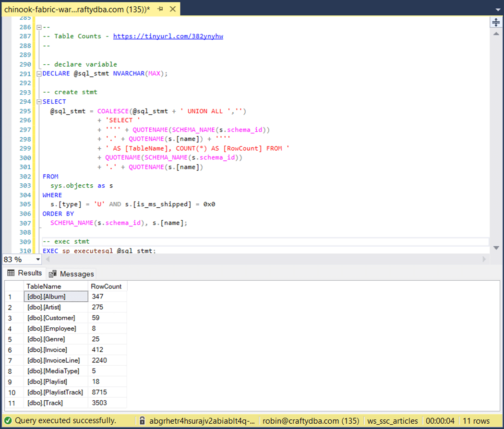Open the 83 % zoom dropdown
The image size is (504, 429).
(38, 259)
